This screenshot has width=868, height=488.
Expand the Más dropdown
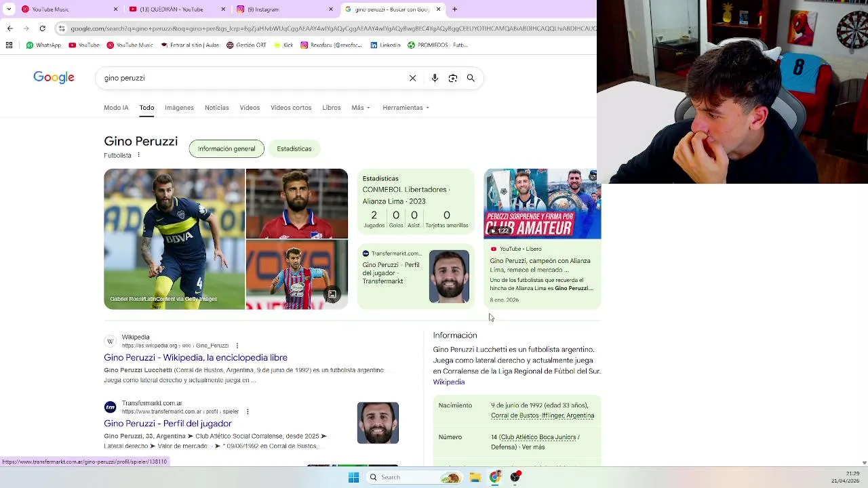361,108
